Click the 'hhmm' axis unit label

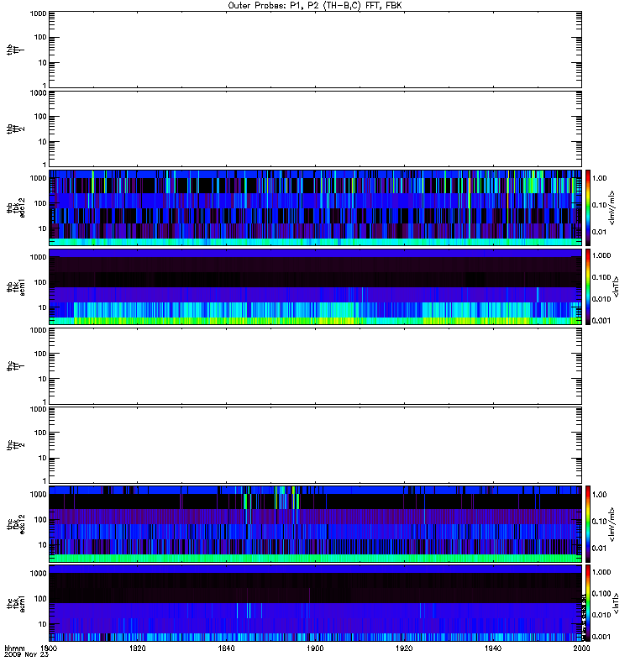coord(14,648)
